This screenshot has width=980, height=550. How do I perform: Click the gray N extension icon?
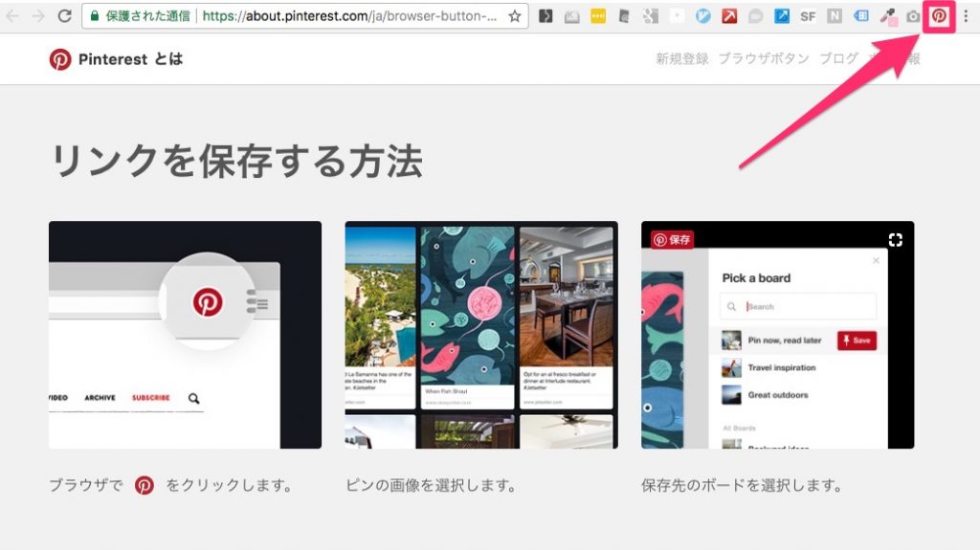[834, 16]
